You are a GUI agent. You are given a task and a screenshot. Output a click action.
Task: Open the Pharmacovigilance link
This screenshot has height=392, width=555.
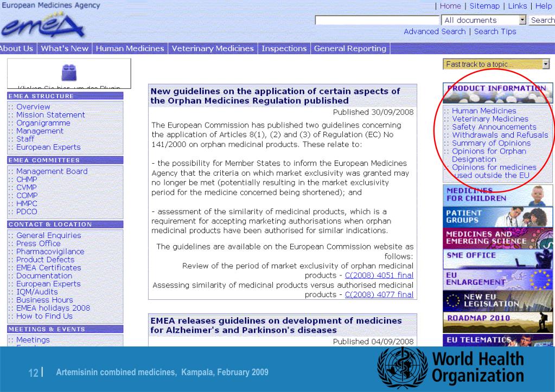click(x=50, y=252)
